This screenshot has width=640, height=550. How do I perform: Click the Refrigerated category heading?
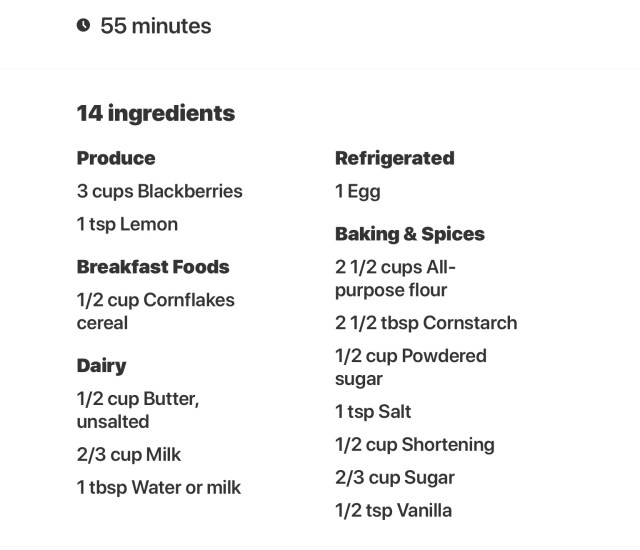click(x=394, y=158)
